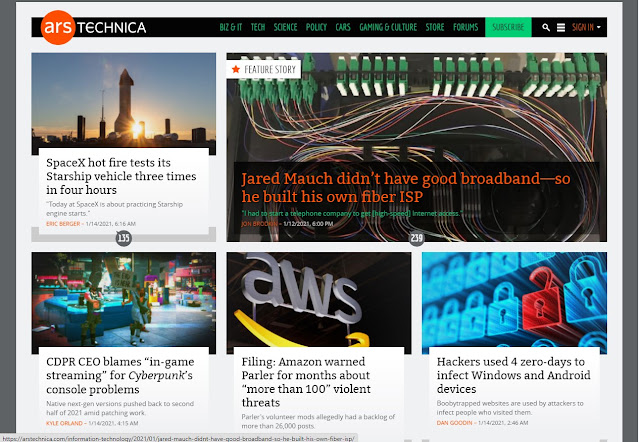Go to the Forums menu item
639x442 pixels.
pyautogui.click(x=465, y=27)
